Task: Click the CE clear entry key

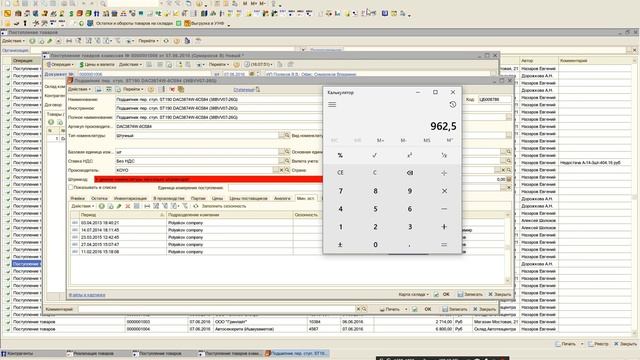Action: coord(340,173)
